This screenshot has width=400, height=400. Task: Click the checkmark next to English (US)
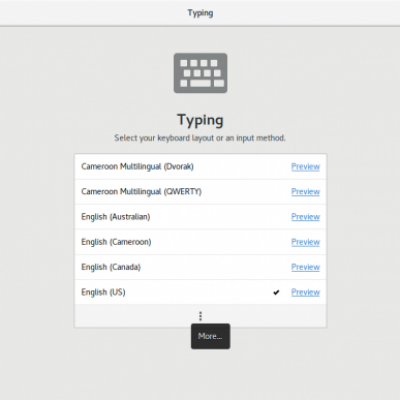(x=276, y=292)
